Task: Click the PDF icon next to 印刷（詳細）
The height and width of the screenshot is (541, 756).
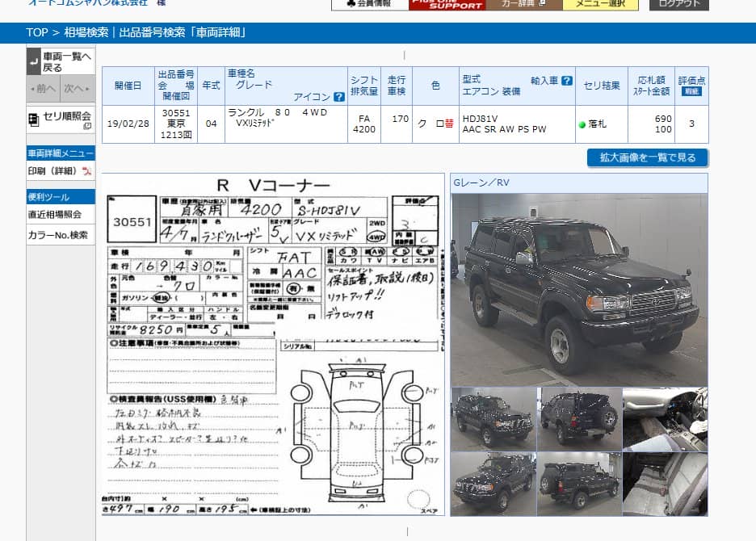Action: click(x=86, y=171)
